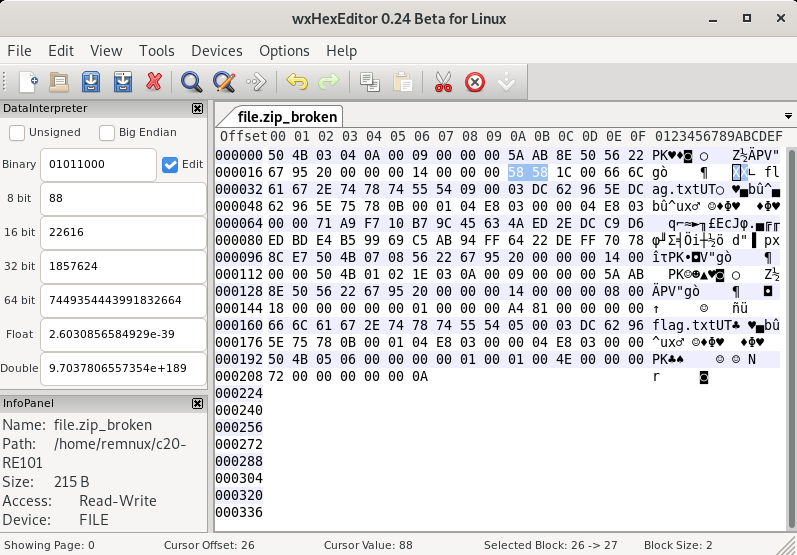Viewport: 797px width, 555px height.
Task: Minimize the wxHexEditor window
Action: tap(713, 19)
